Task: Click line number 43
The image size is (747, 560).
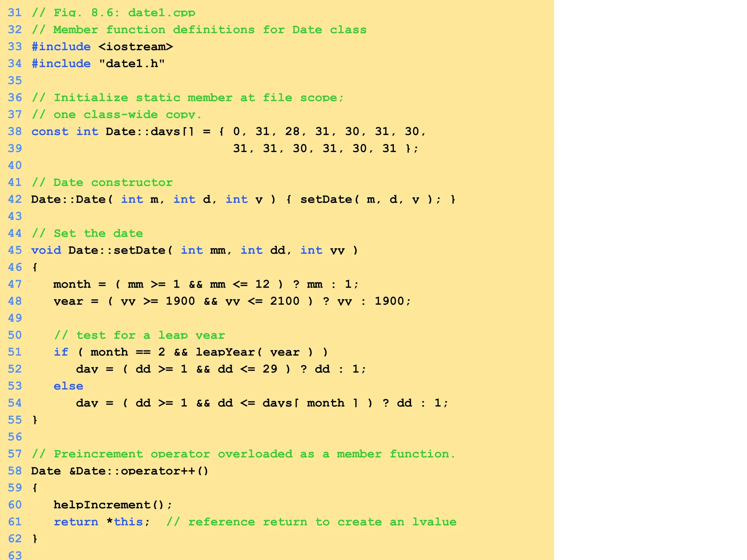Action: 15,216
